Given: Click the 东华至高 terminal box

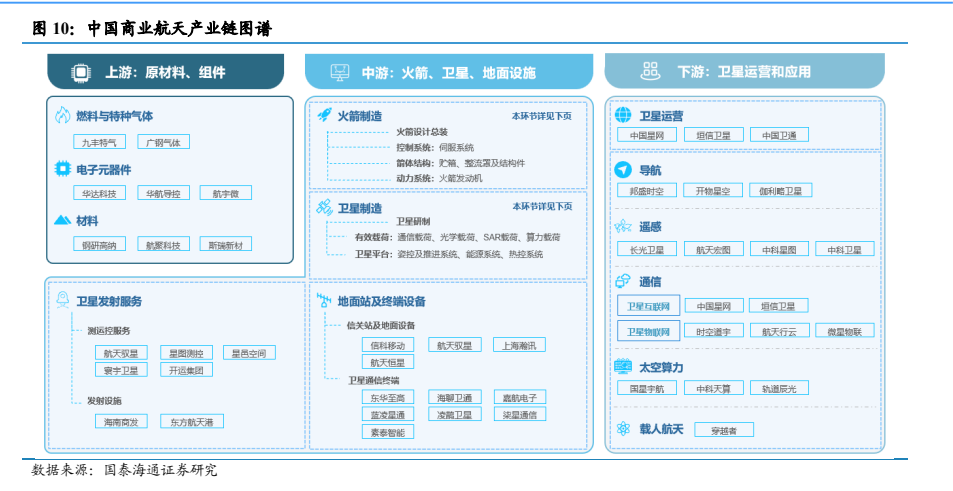Looking at the screenshot, I should [x=388, y=397].
